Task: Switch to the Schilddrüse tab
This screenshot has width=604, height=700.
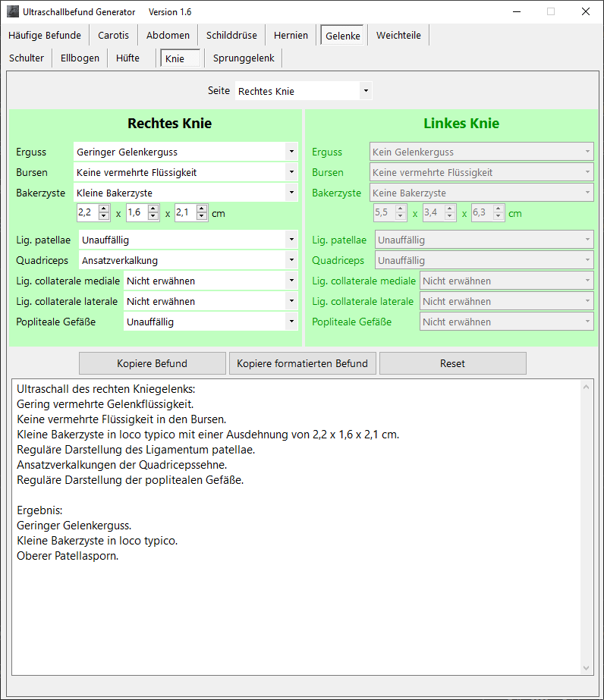Action: tap(231, 35)
